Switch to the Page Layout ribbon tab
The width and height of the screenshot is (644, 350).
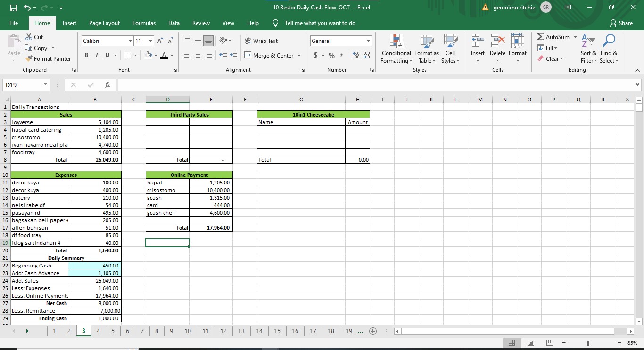click(x=104, y=23)
